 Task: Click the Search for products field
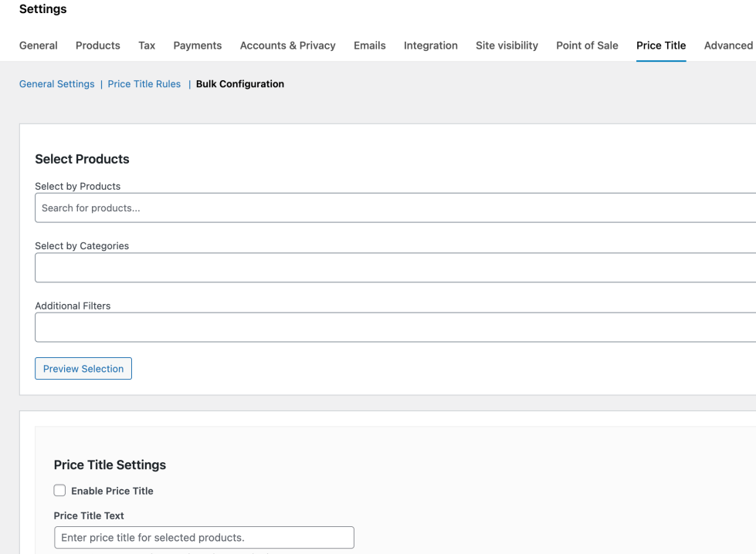point(232,208)
